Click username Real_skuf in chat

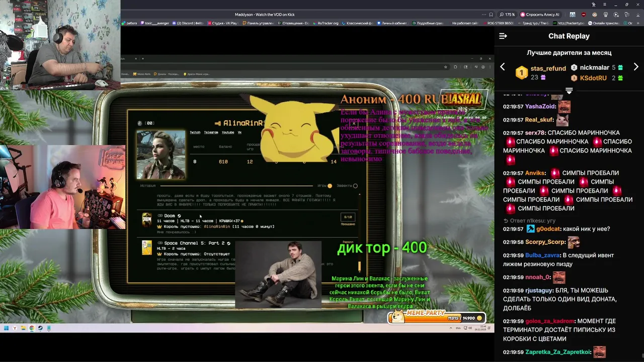(x=539, y=120)
